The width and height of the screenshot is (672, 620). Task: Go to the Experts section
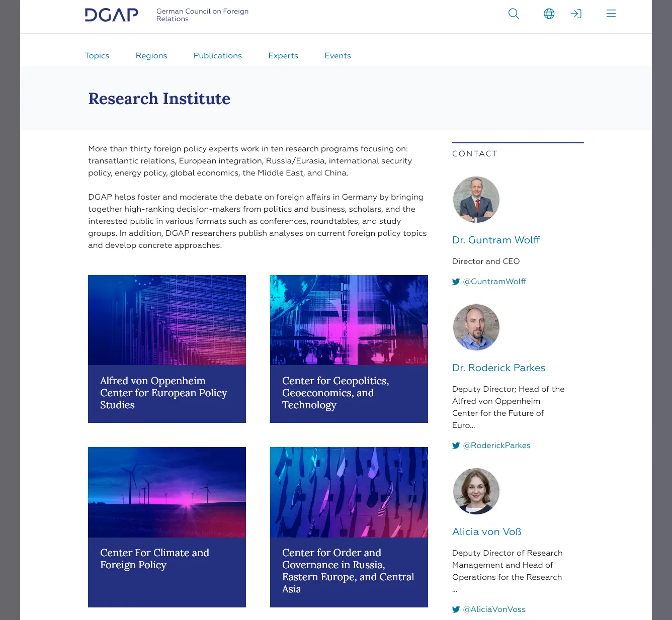pyautogui.click(x=283, y=56)
